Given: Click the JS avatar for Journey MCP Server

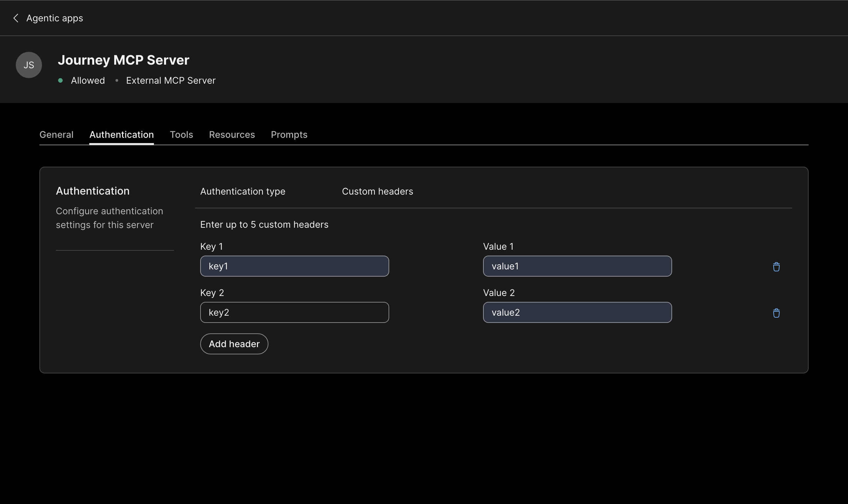Looking at the screenshot, I should (29, 65).
